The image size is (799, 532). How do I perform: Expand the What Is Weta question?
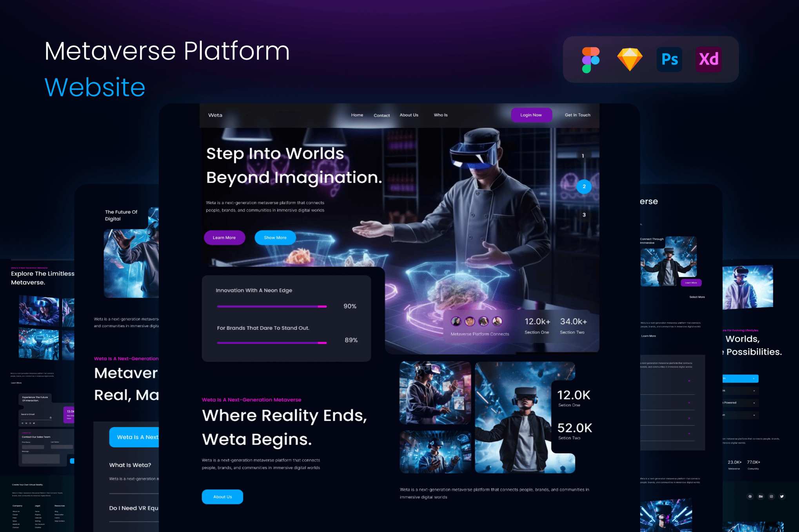(x=130, y=465)
